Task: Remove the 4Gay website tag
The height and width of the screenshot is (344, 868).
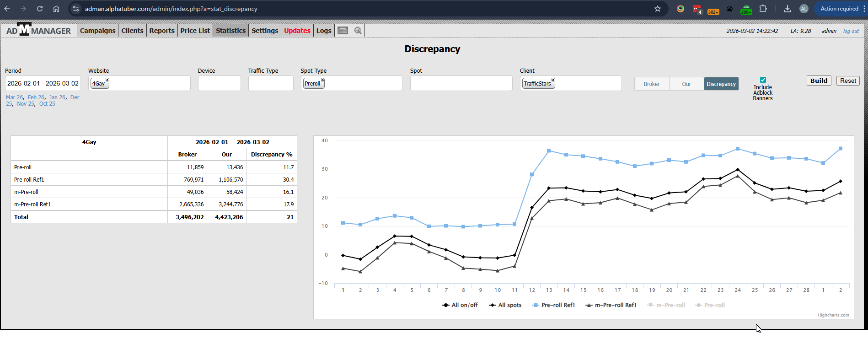Action: pos(107,80)
